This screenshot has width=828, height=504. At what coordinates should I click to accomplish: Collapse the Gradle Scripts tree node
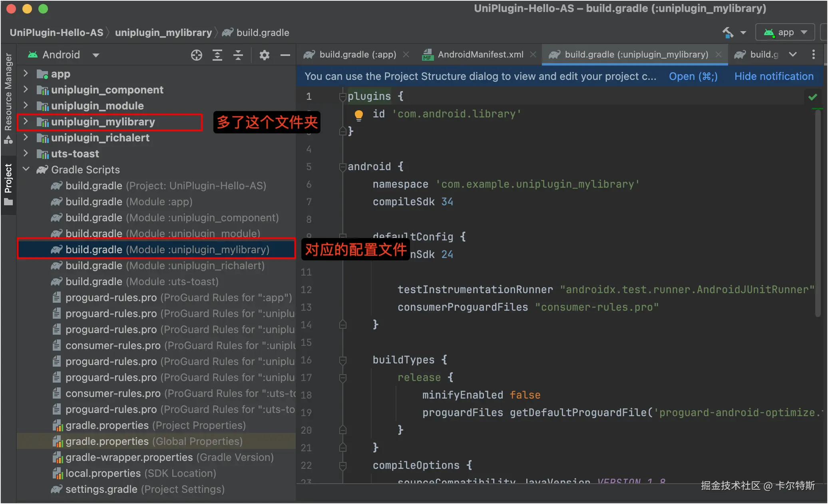26,169
